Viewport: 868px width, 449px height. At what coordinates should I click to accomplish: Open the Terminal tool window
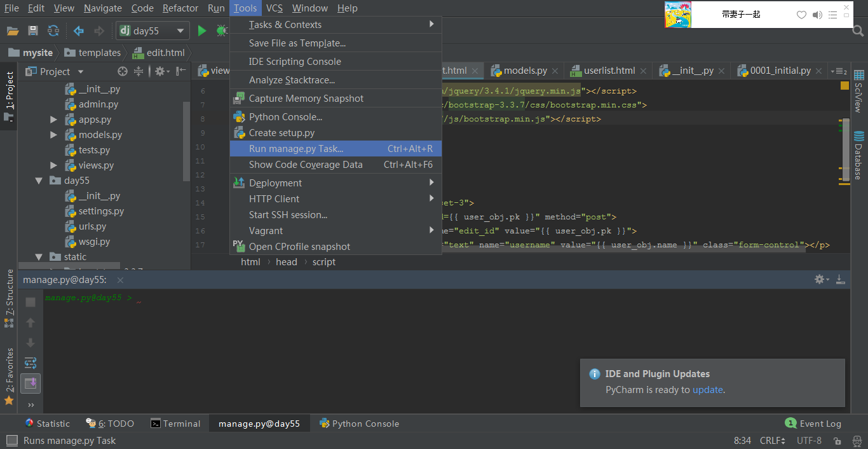tap(175, 424)
